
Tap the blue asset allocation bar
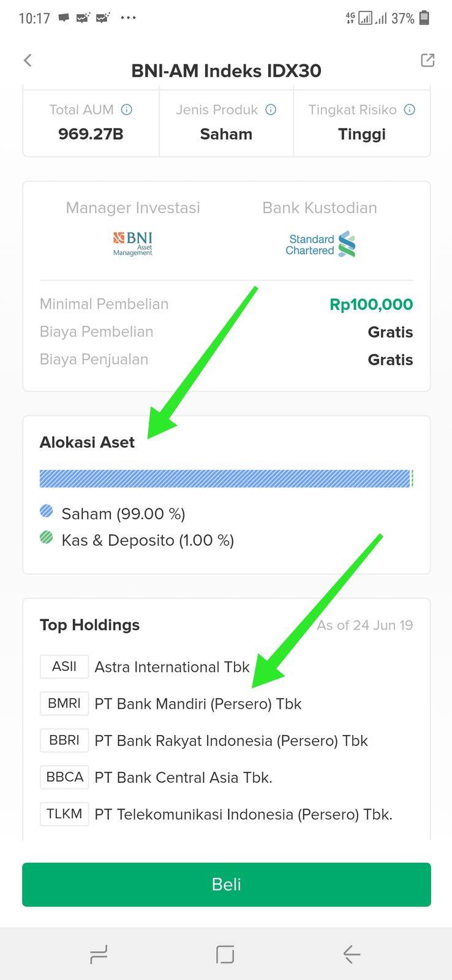tap(225, 478)
